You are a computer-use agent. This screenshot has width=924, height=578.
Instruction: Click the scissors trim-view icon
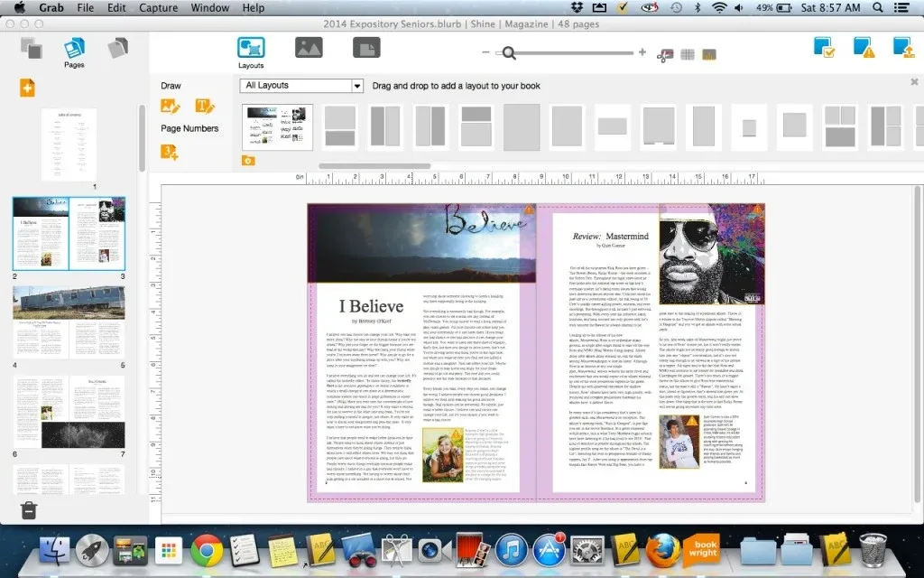click(x=666, y=54)
